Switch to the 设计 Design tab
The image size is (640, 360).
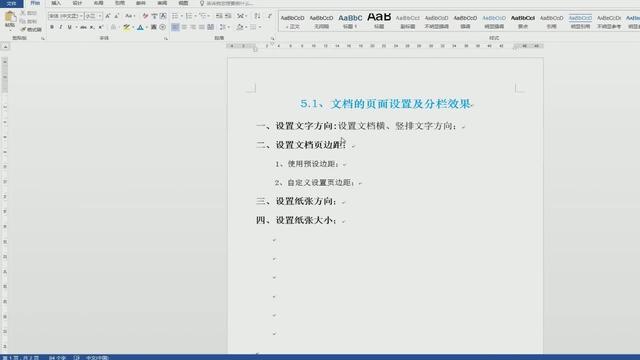coord(77,3)
